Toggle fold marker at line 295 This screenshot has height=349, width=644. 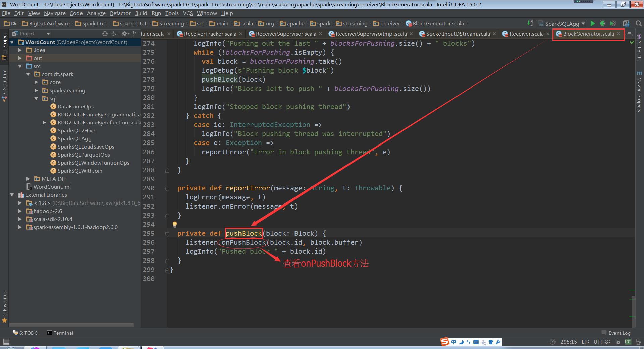coord(167,234)
